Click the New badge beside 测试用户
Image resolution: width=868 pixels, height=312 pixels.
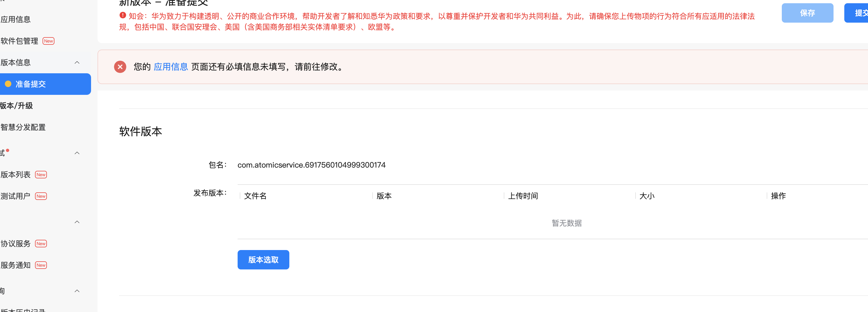(41, 196)
